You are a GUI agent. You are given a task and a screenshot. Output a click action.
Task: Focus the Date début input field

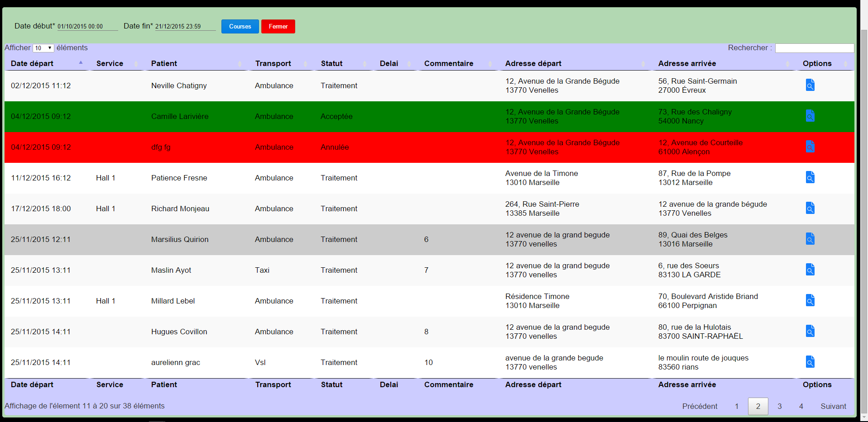(87, 26)
